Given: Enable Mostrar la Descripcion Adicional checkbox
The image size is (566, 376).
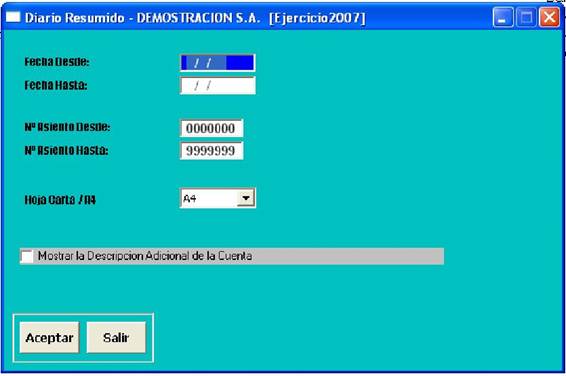Looking at the screenshot, I should tap(27, 256).
